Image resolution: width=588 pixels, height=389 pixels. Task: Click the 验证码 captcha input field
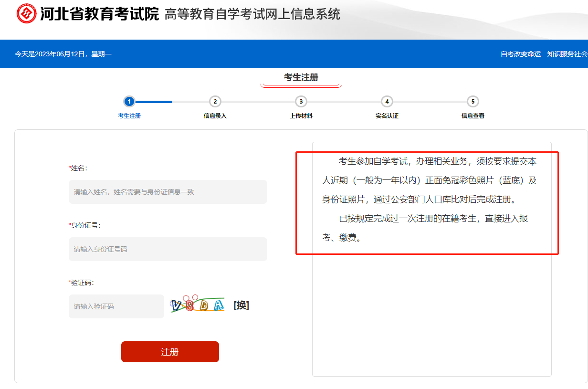pos(116,306)
